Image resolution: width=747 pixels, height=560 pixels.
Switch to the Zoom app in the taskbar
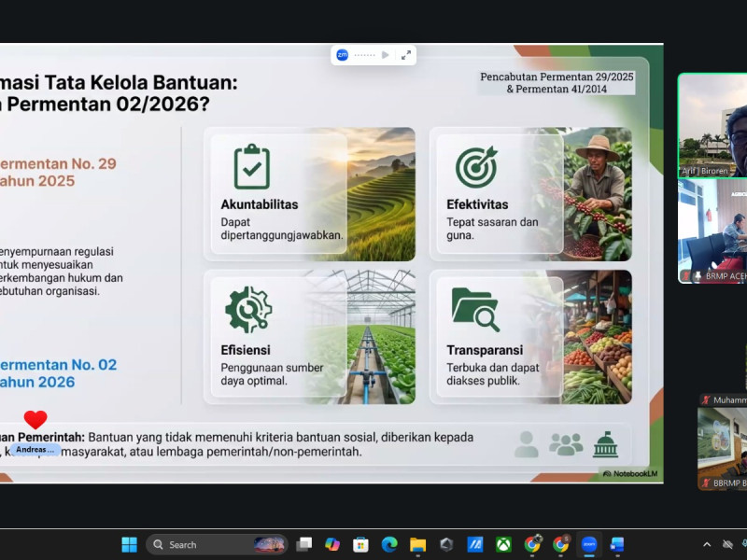point(589,544)
